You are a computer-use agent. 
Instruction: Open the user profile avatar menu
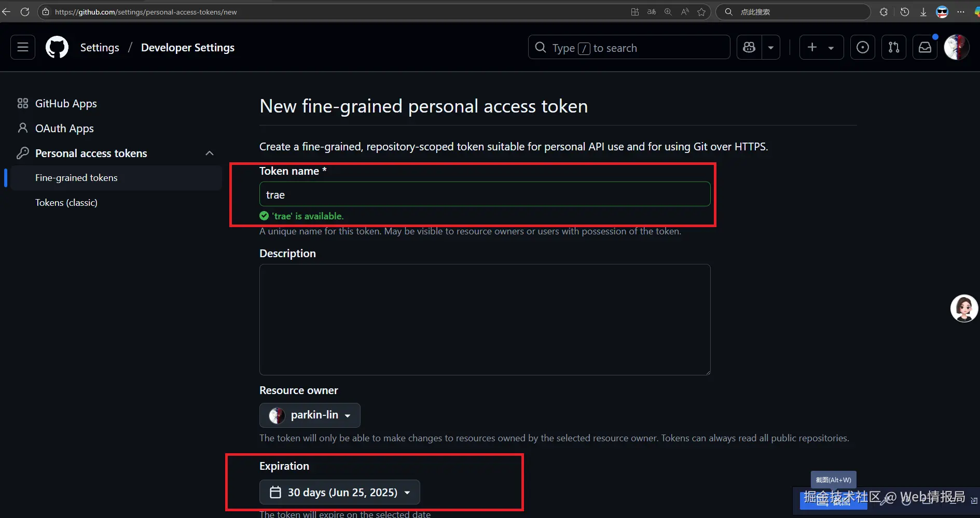click(x=956, y=47)
